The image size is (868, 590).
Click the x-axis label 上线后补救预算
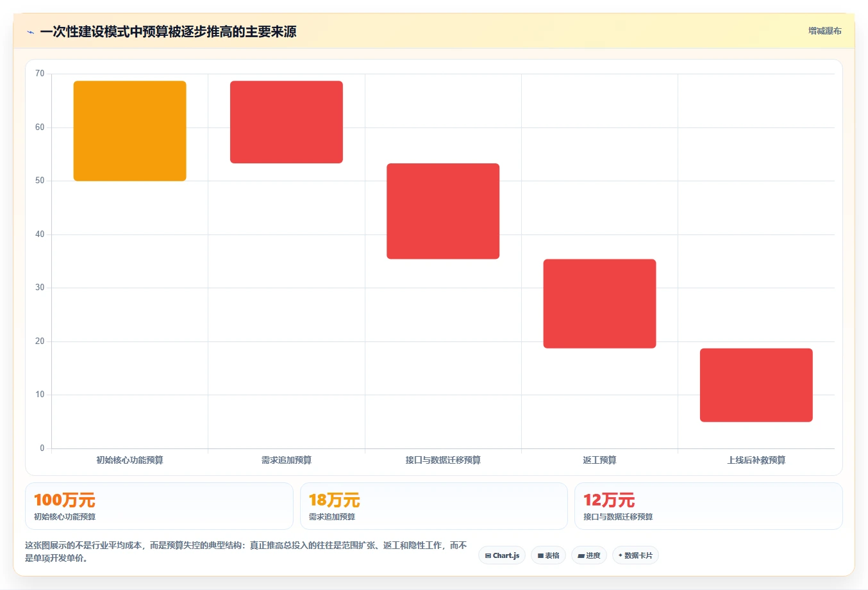click(756, 460)
